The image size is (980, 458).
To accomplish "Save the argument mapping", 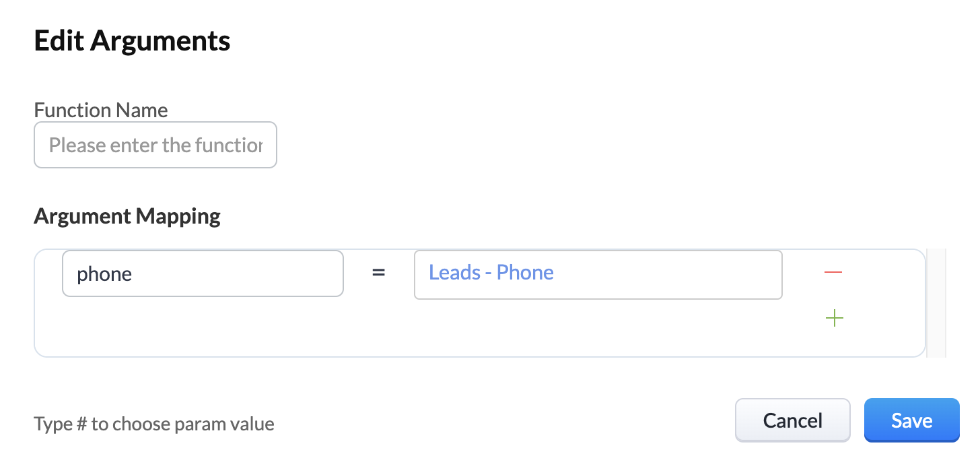I will pyautogui.click(x=911, y=420).
